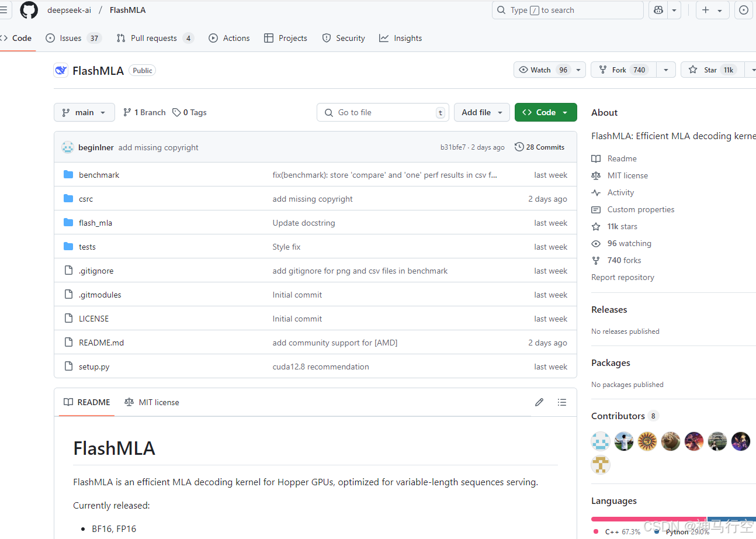Open the 1 Branch link

(x=144, y=112)
